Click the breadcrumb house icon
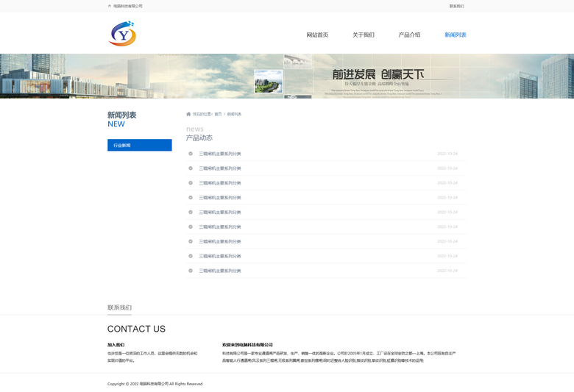Viewport: 574px width, 392px height. pyautogui.click(x=188, y=114)
